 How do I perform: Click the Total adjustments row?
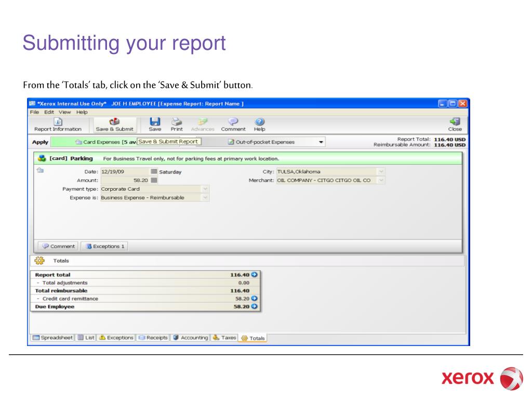tap(146, 282)
